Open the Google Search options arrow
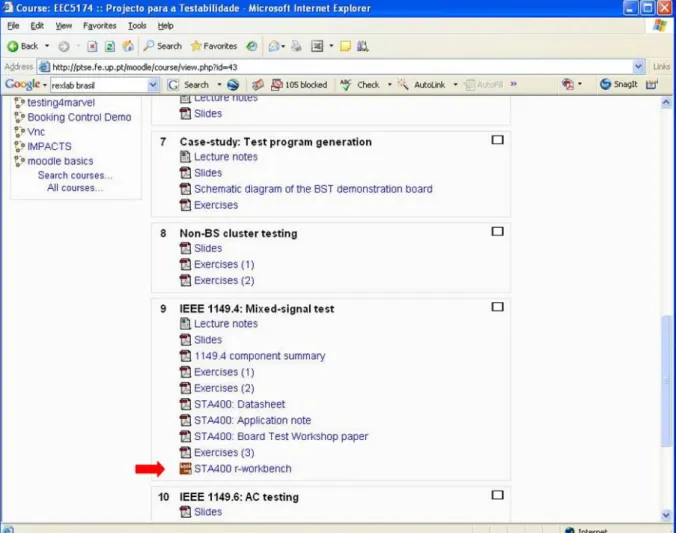Image resolution: width=676 pixels, height=533 pixels. click(x=219, y=85)
